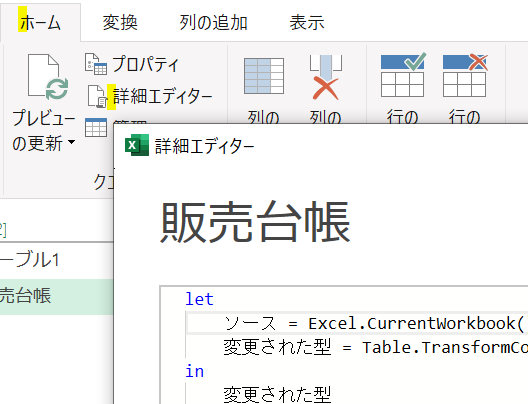Open the 表示 ribbon tab
Image resolution: width=528 pixels, height=404 pixels.
[x=307, y=23]
